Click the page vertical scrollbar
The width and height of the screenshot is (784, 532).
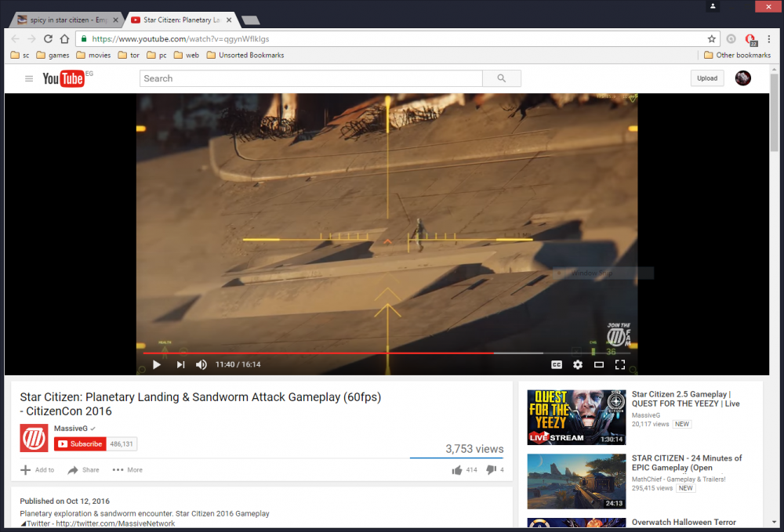point(774,111)
